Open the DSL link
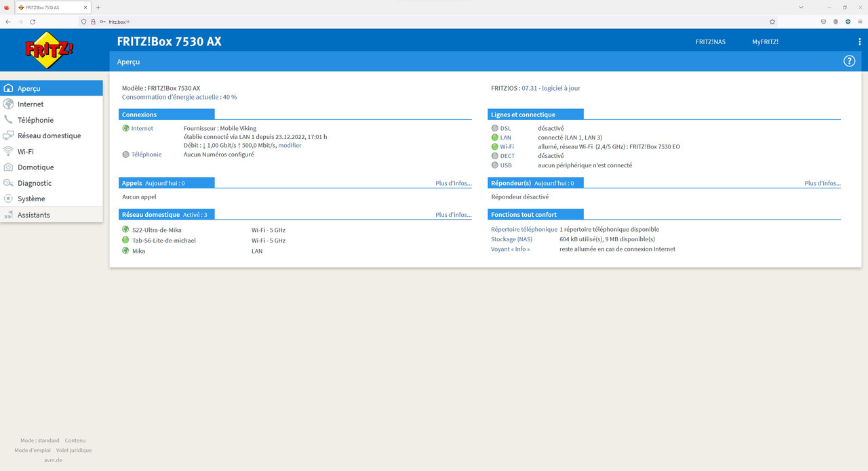This screenshot has height=471, width=868. [x=506, y=128]
